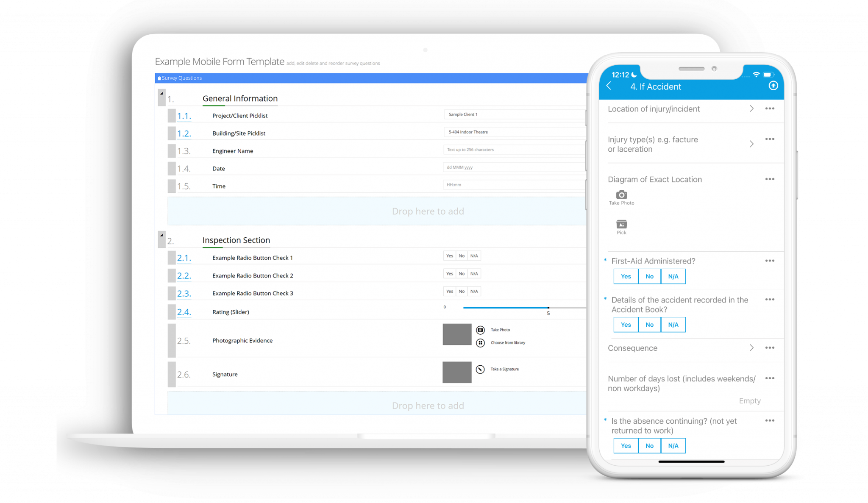Collapse the General Information section
The image size is (868, 503).
click(x=161, y=94)
